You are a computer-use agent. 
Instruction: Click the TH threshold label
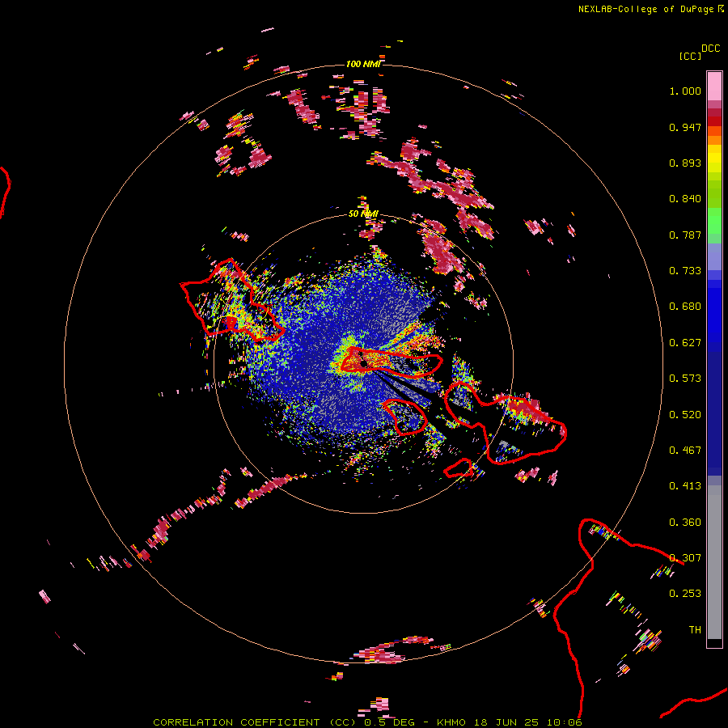[695, 630]
